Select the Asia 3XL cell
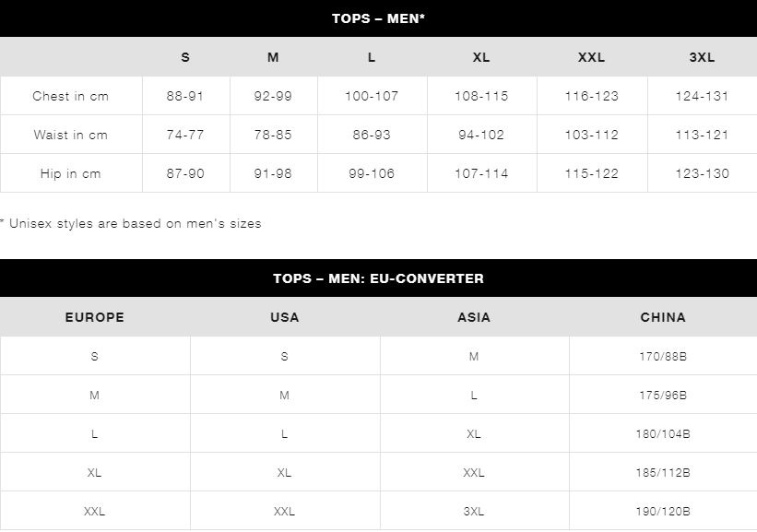 [474, 511]
